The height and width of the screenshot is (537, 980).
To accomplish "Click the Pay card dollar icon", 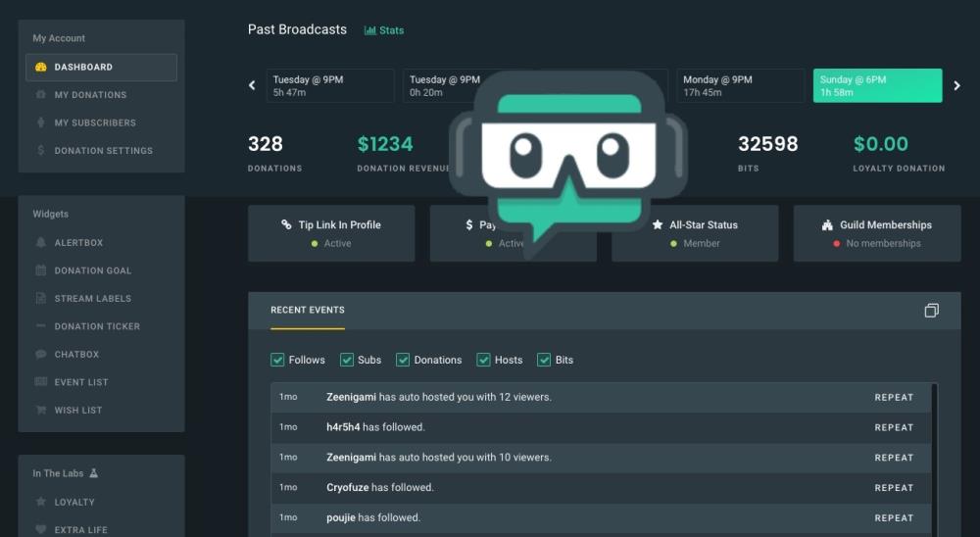I will coord(469,224).
